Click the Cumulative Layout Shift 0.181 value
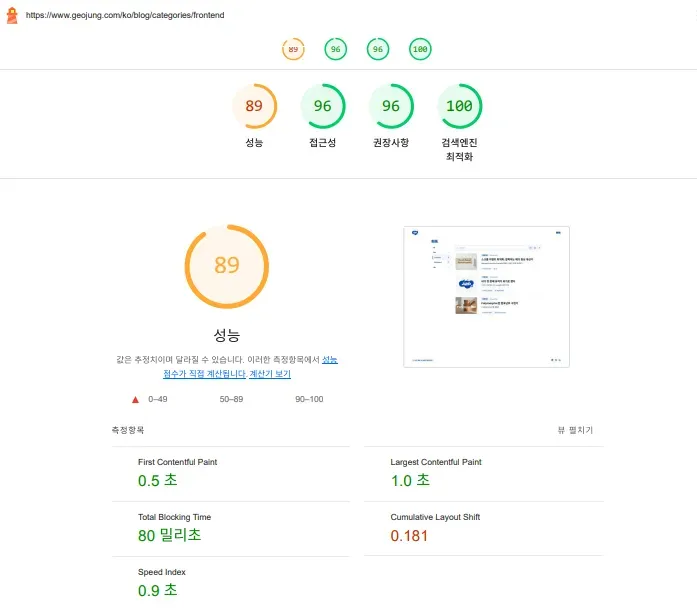Screen dimensions: 697x608 point(410,536)
